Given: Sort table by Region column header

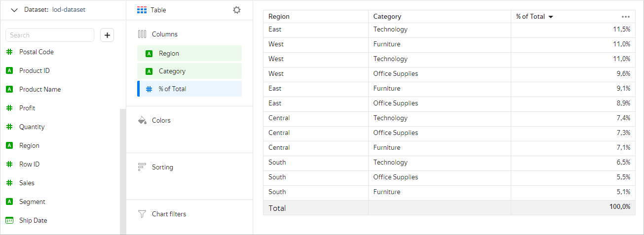Looking at the screenshot, I should click(x=279, y=16).
